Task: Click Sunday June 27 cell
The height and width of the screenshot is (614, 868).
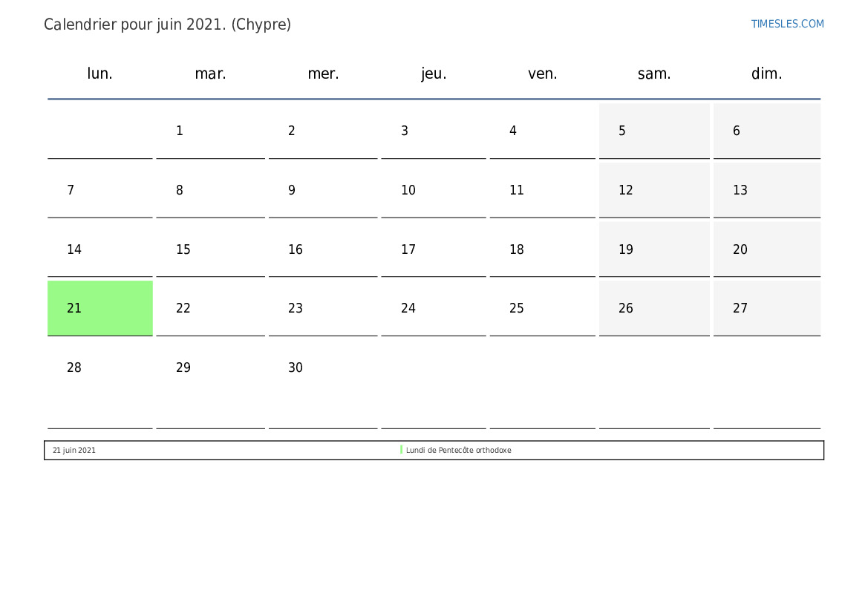Action: (x=766, y=308)
